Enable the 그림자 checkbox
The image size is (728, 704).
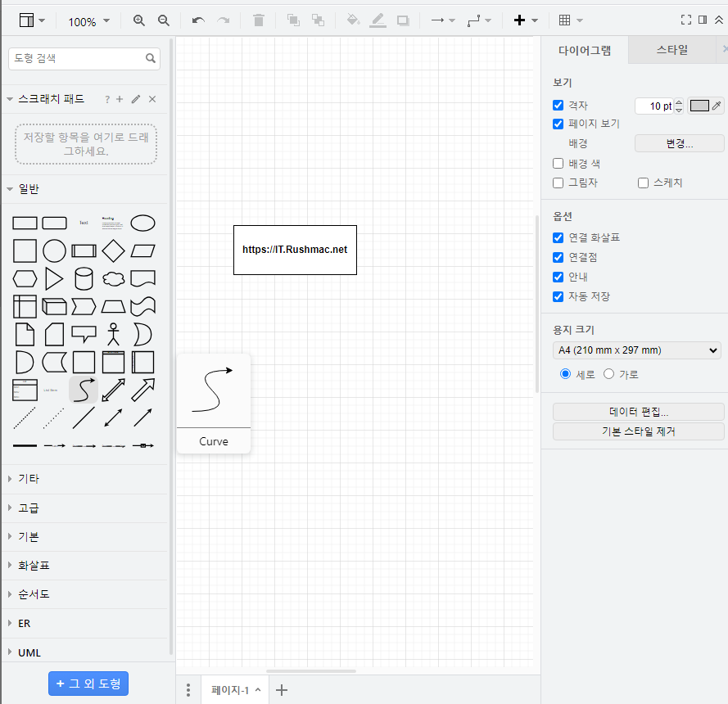[558, 183]
